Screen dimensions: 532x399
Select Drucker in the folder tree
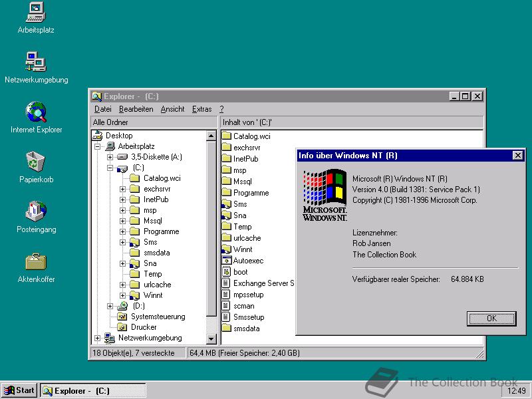tap(144, 327)
